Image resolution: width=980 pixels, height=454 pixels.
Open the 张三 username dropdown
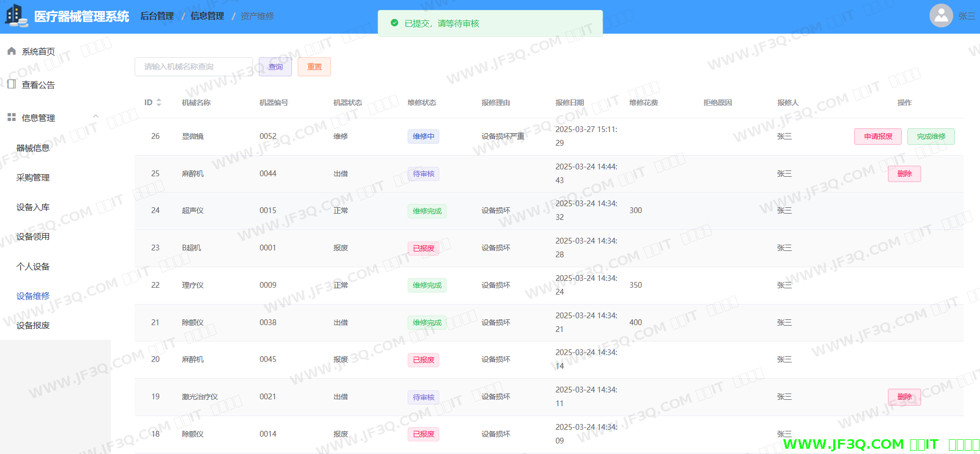pyautogui.click(x=966, y=16)
